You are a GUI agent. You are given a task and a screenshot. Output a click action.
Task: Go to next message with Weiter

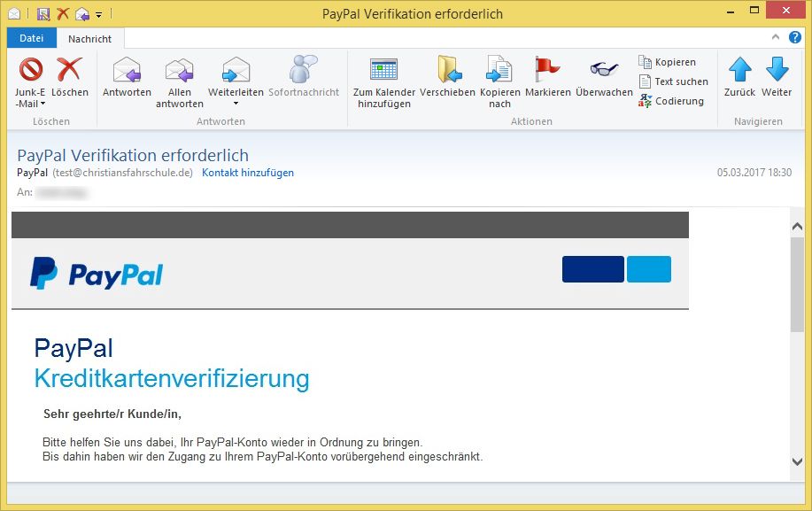point(777,77)
